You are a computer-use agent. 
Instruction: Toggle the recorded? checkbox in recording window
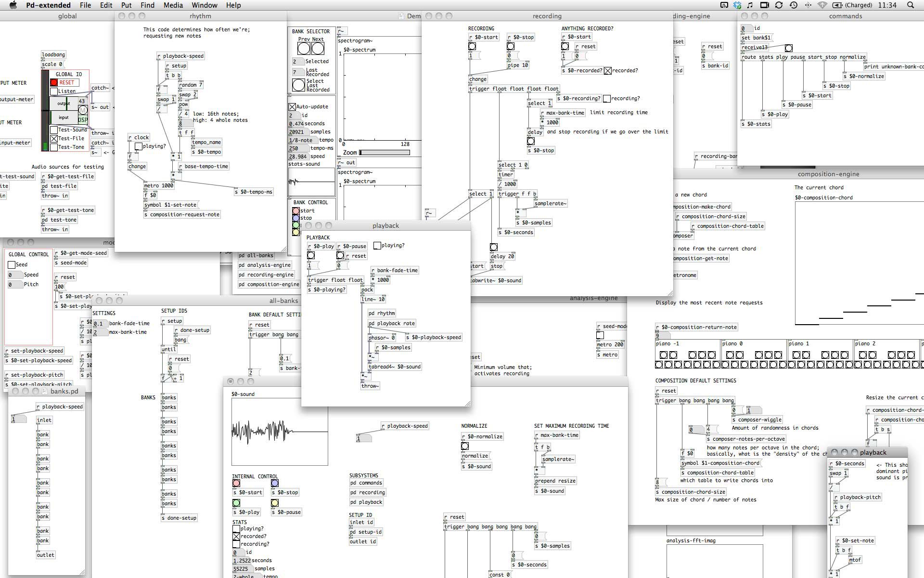click(608, 71)
